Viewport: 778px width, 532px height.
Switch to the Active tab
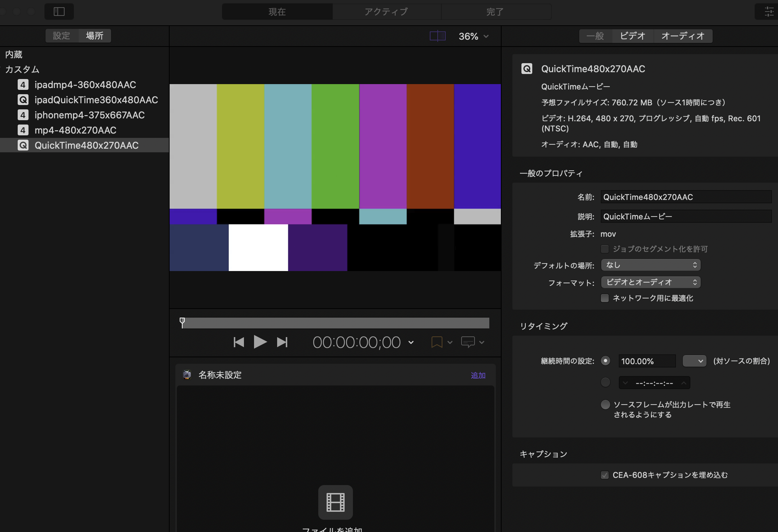(386, 12)
